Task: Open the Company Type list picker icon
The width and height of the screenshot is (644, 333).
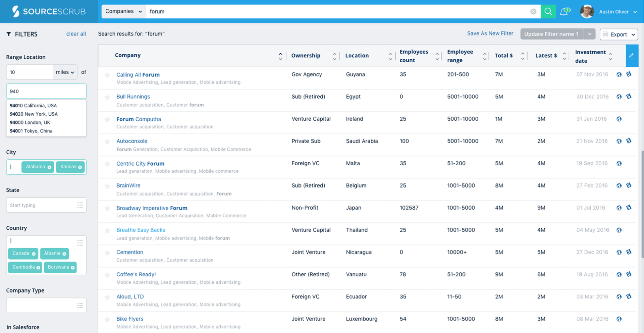Action: coord(80,305)
